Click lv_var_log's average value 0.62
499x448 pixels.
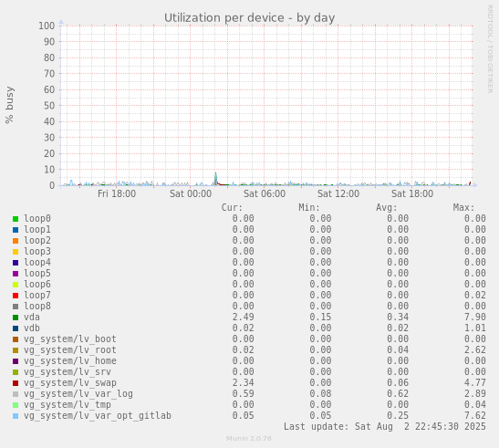point(398,394)
